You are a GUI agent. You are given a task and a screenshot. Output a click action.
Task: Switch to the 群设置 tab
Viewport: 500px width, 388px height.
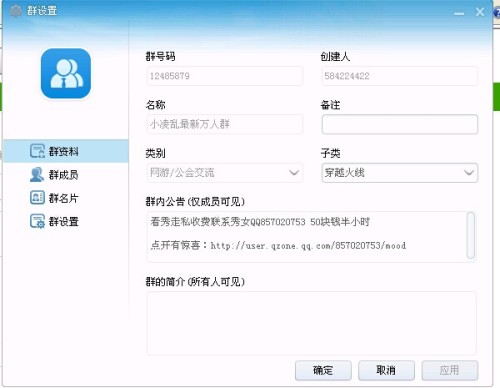66,221
